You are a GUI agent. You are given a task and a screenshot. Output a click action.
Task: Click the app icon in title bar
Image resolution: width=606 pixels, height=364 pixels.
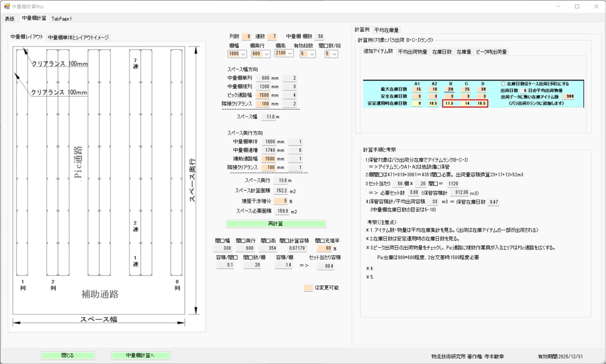pos(7,6)
